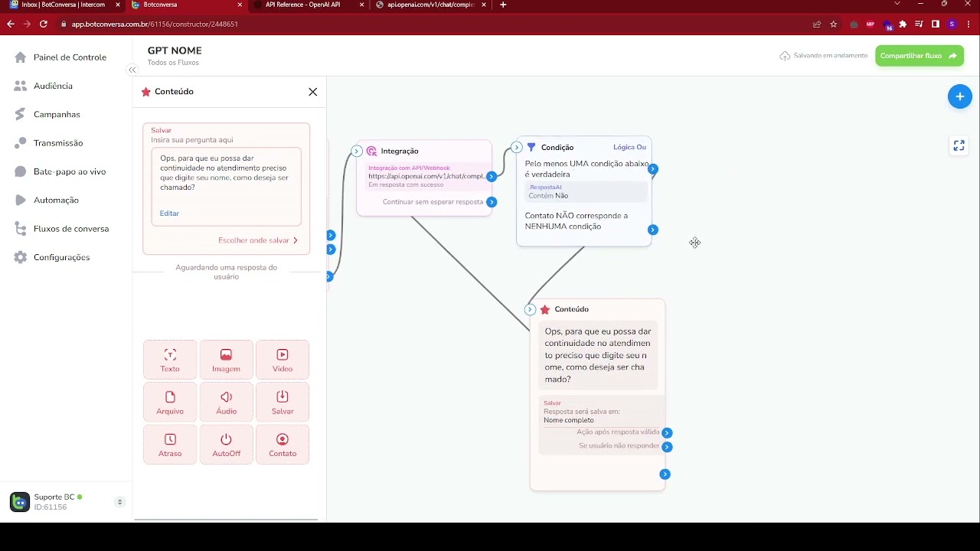Click Condição true-output blue connector
This screenshot has height=551, width=980.
coord(652,169)
